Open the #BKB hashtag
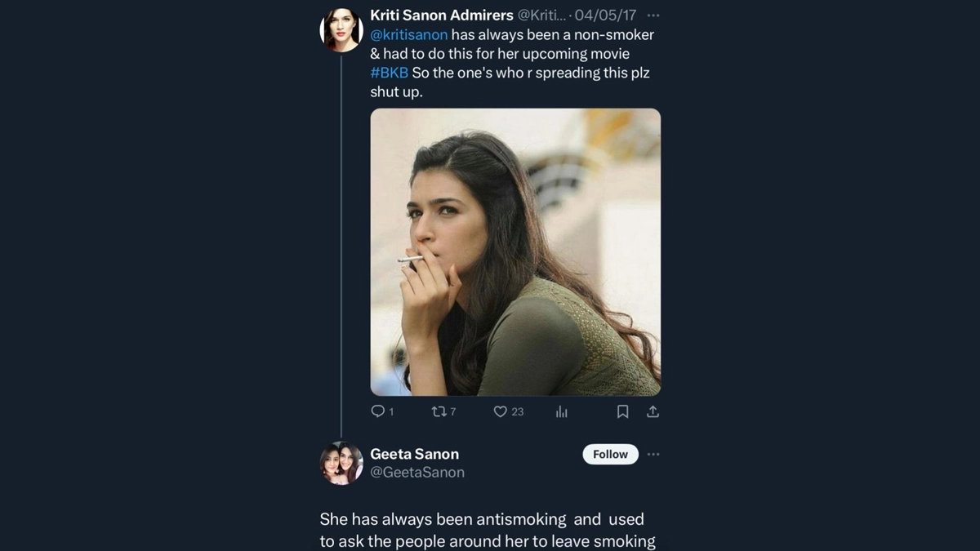The image size is (980, 551). (x=389, y=73)
